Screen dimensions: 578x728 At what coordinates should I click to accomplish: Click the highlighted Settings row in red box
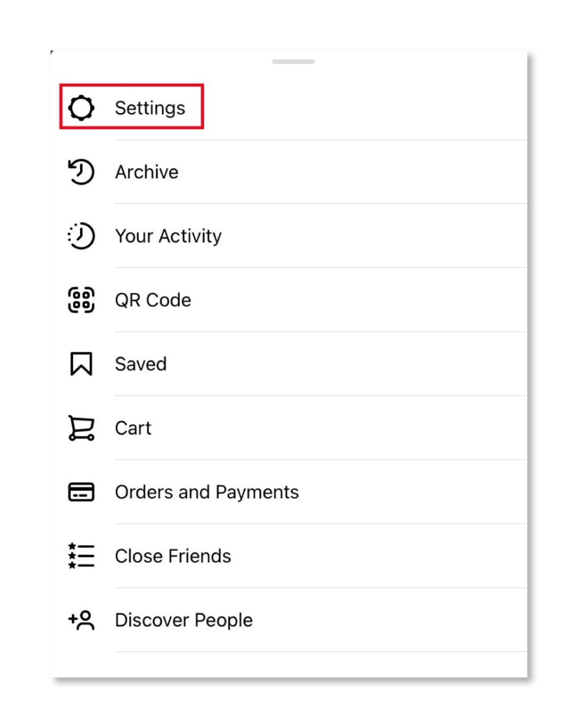pyautogui.click(x=131, y=107)
